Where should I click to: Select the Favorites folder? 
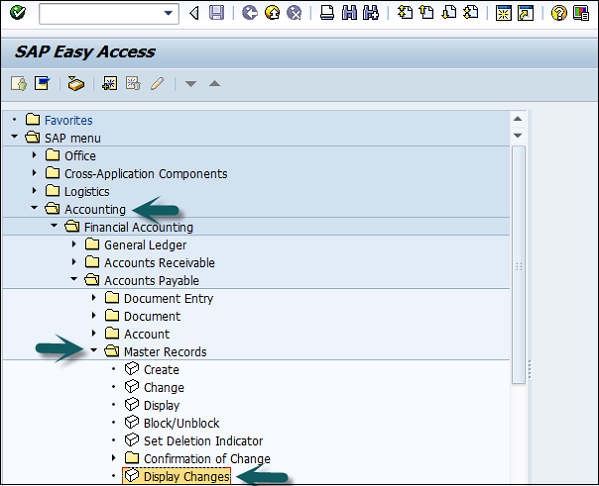68,120
